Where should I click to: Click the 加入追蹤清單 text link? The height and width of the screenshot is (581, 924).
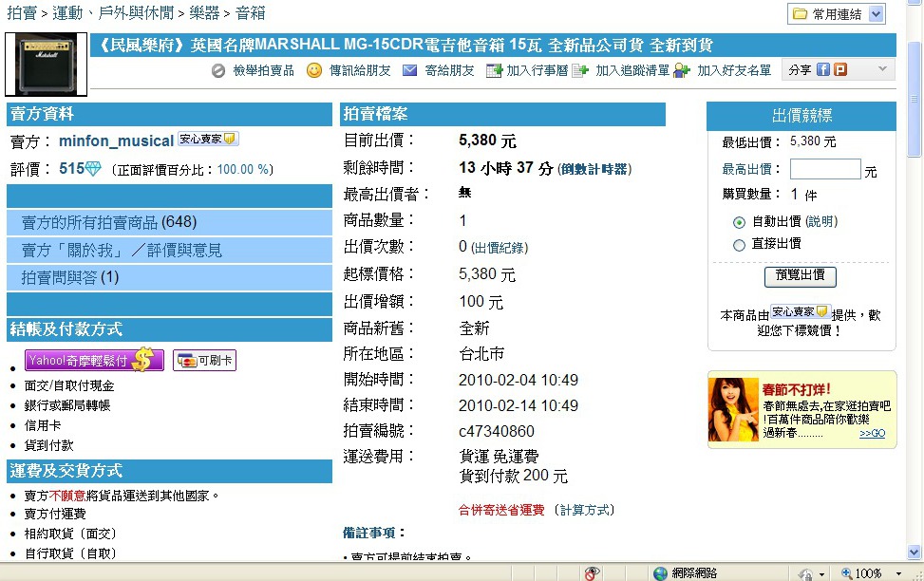(x=632, y=70)
